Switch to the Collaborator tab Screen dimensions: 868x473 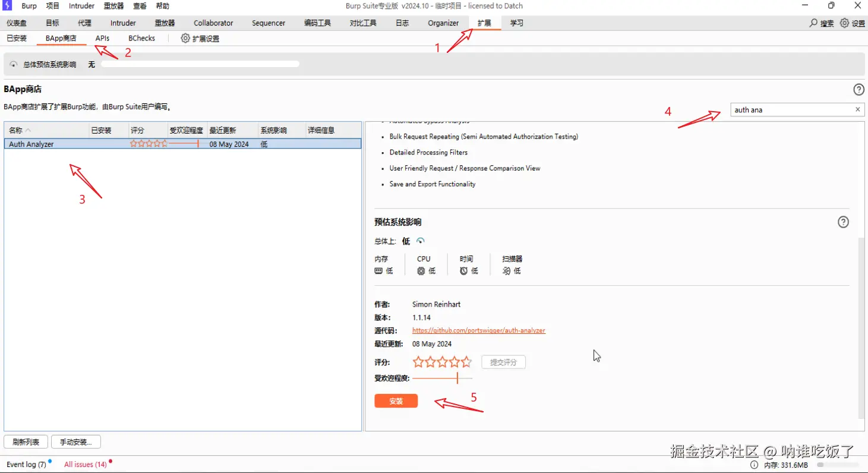point(213,23)
